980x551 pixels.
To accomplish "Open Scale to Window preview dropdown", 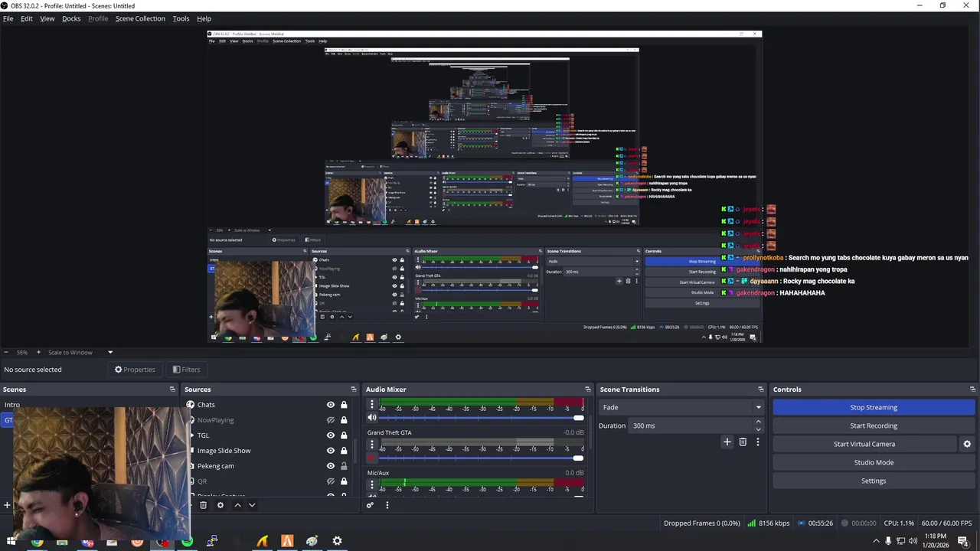I will tap(80, 352).
